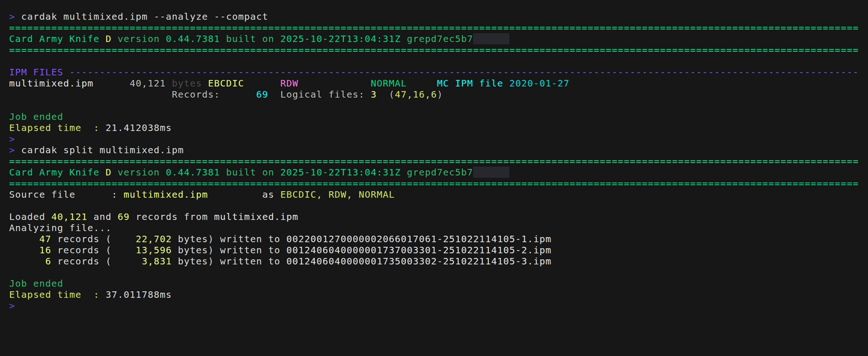Click the output file name ending in -1.ipm

click(418, 239)
